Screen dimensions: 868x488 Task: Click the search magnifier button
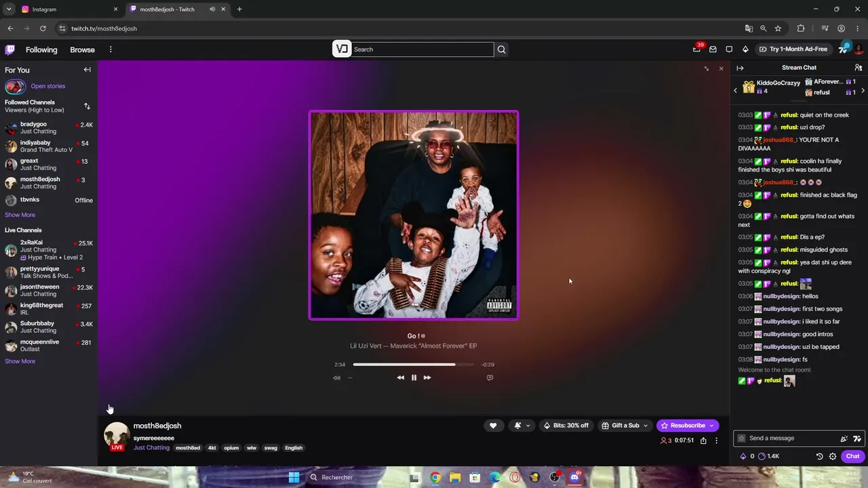pyautogui.click(x=501, y=49)
